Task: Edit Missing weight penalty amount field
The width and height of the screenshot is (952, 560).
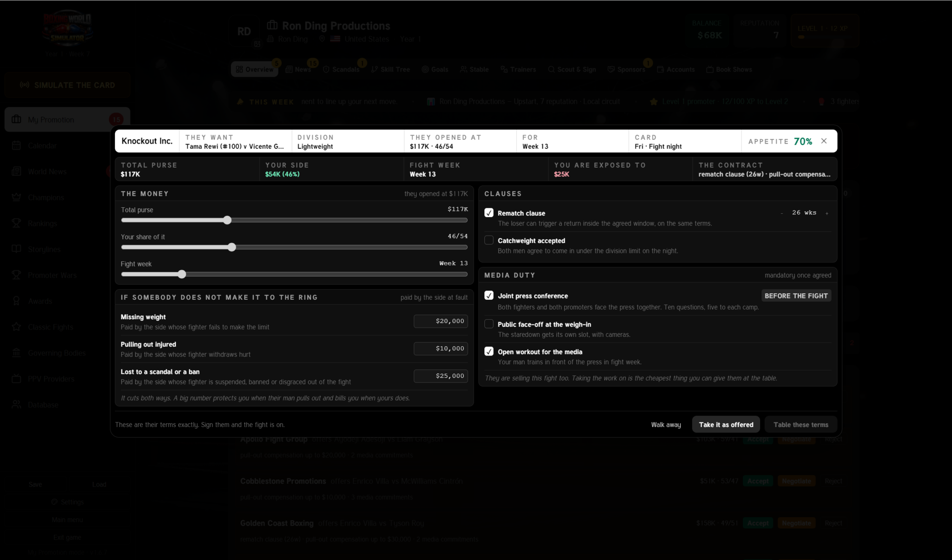Action: pyautogui.click(x=441, y=321)
